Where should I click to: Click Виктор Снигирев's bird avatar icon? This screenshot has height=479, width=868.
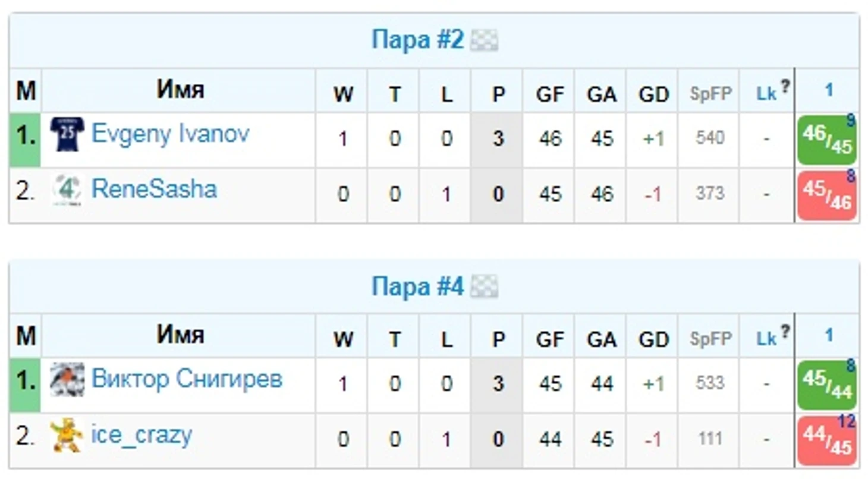[x=67, y=380]
